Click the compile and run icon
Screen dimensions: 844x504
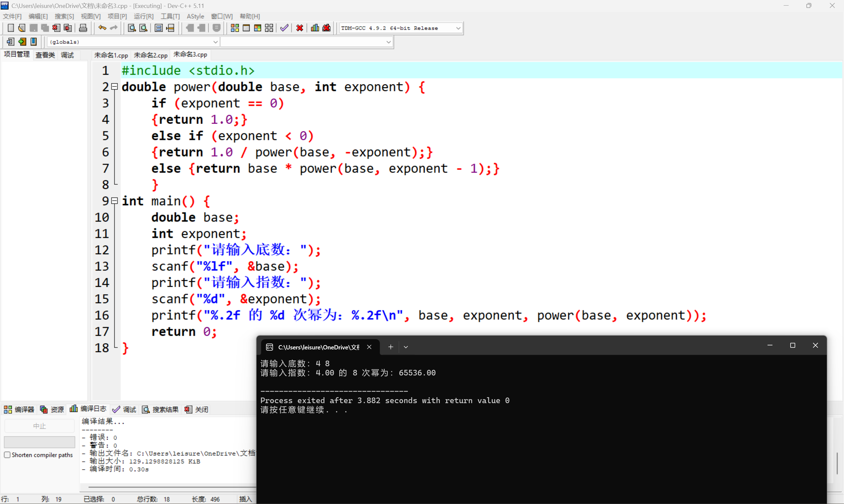(x=258, y=28)
